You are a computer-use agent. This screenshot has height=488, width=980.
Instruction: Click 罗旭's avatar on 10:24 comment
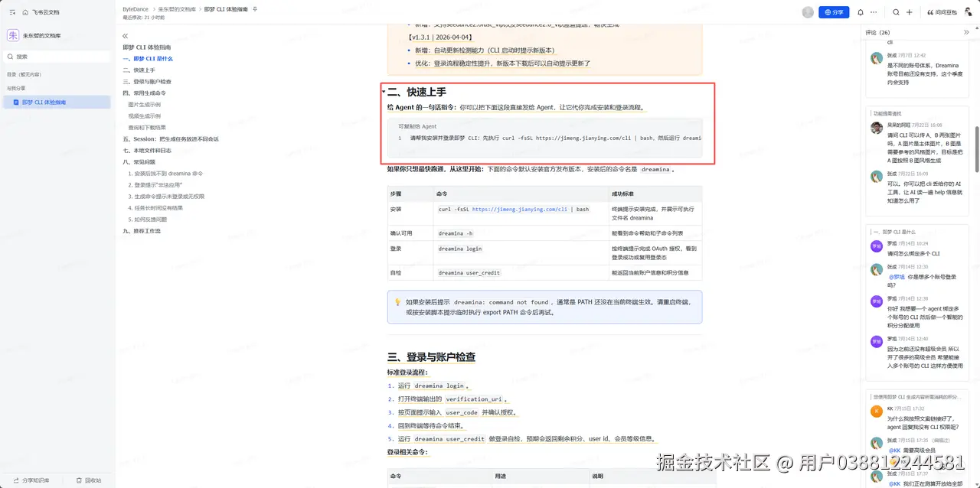pos(877,246)
